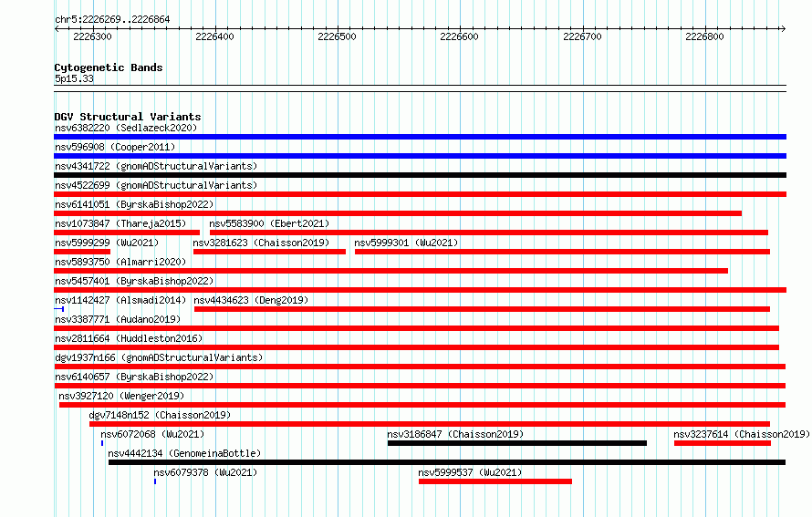
Task: Open nsv4434623 (Deng2019) variant label
Action: 251,300
